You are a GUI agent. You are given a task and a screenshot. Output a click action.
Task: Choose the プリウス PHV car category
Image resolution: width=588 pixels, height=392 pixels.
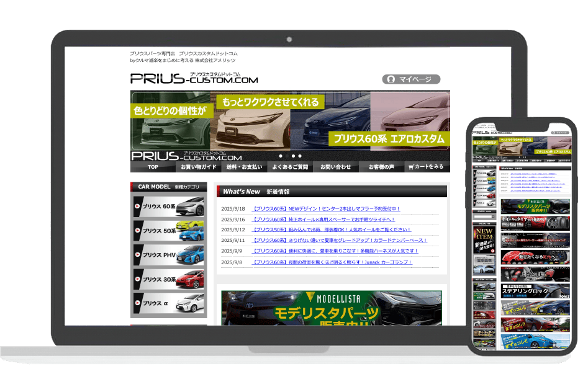click(x=169, y=254)
